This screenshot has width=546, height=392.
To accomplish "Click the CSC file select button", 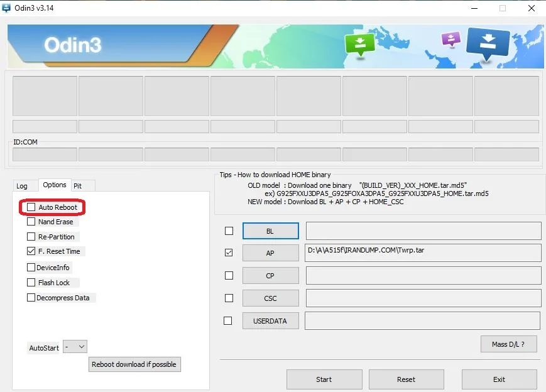I will pos(270,298).
